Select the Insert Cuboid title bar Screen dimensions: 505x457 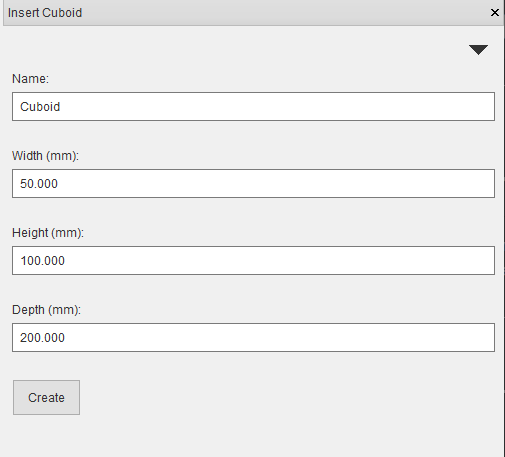tap(253, 13)
